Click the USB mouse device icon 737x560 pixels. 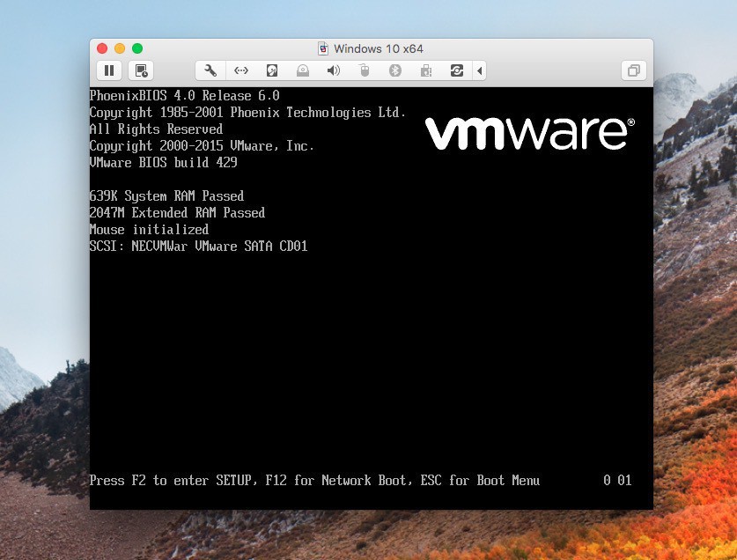365,70
